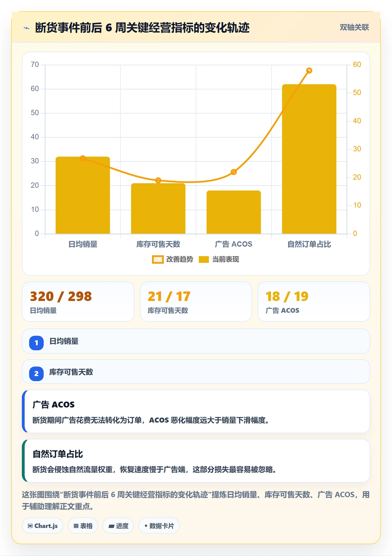Click the 库存可售天数 x-axis label

pyautogui.click(x=158, y=244)
